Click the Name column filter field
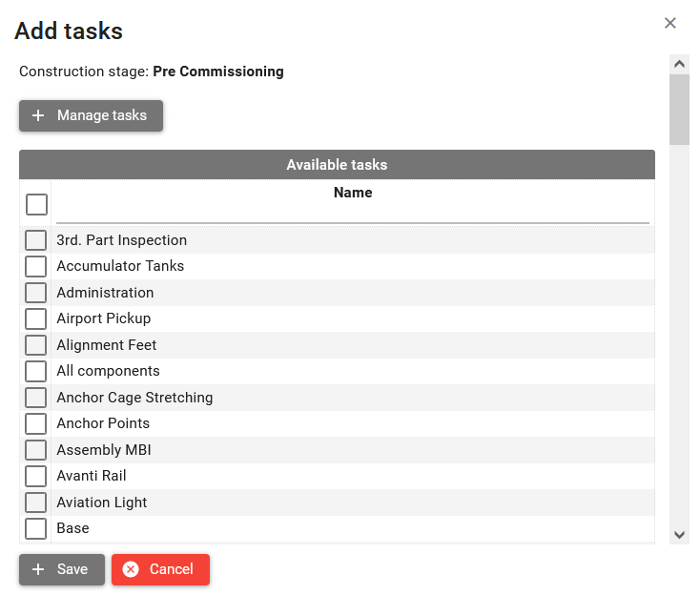The height and width of the screenshot is (595, 700). [352, 214]
